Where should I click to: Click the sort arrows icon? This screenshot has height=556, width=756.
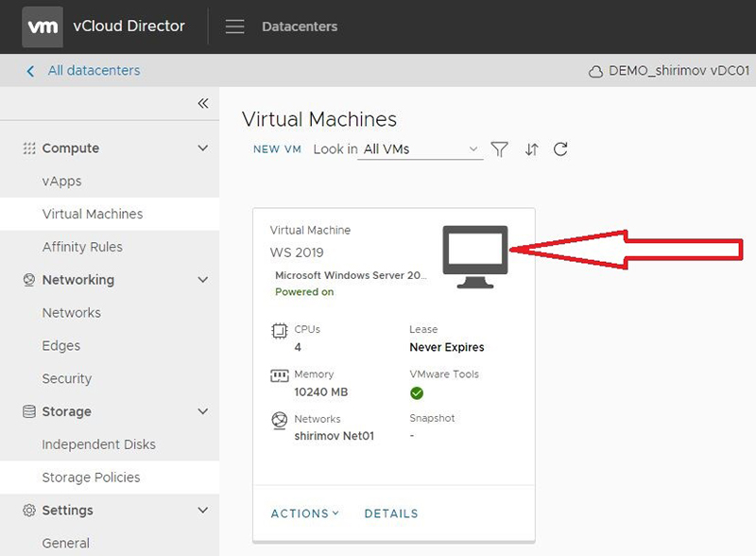(531, 149)
